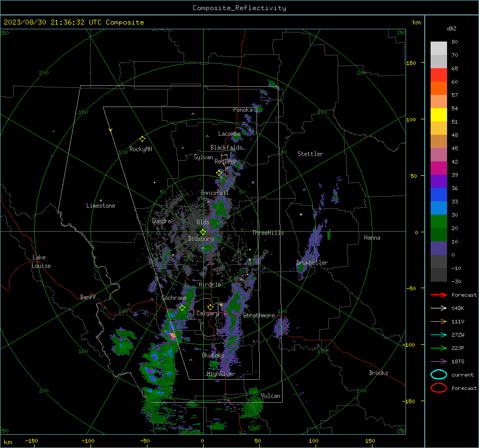479x448 pixels.
Task: Click the cyan 27ZW arrow in legend
Action: 439,335
